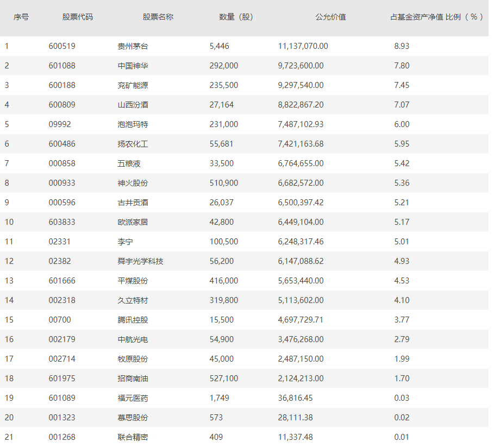This screenshot has width=494, height=448.
Task: Click fair value 6,248,317.46
Action: point(301,242)
